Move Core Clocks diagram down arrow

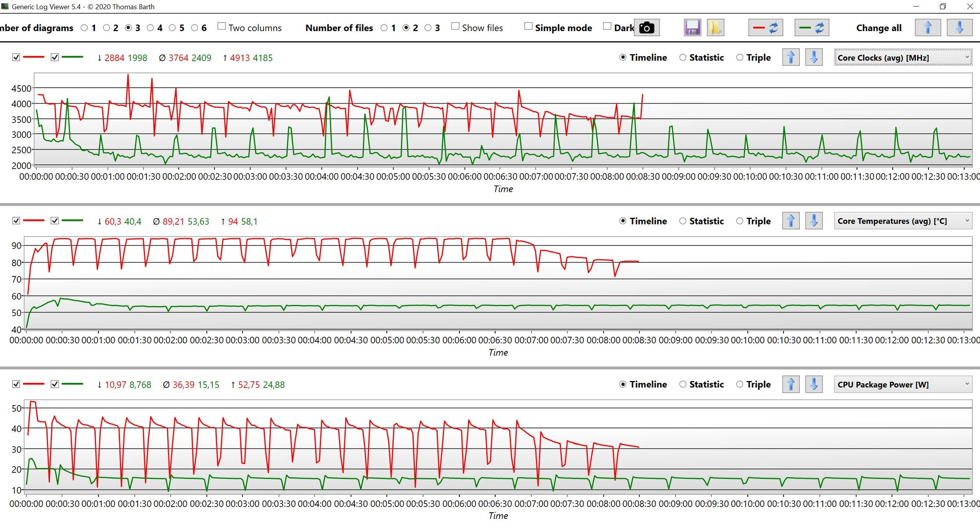coord(814,57)
